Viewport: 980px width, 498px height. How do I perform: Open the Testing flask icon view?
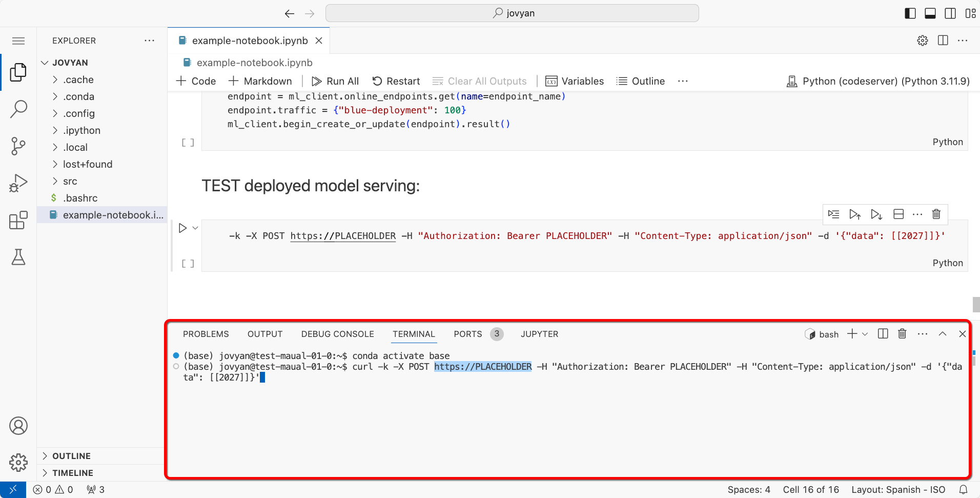[x=18, y=257]
